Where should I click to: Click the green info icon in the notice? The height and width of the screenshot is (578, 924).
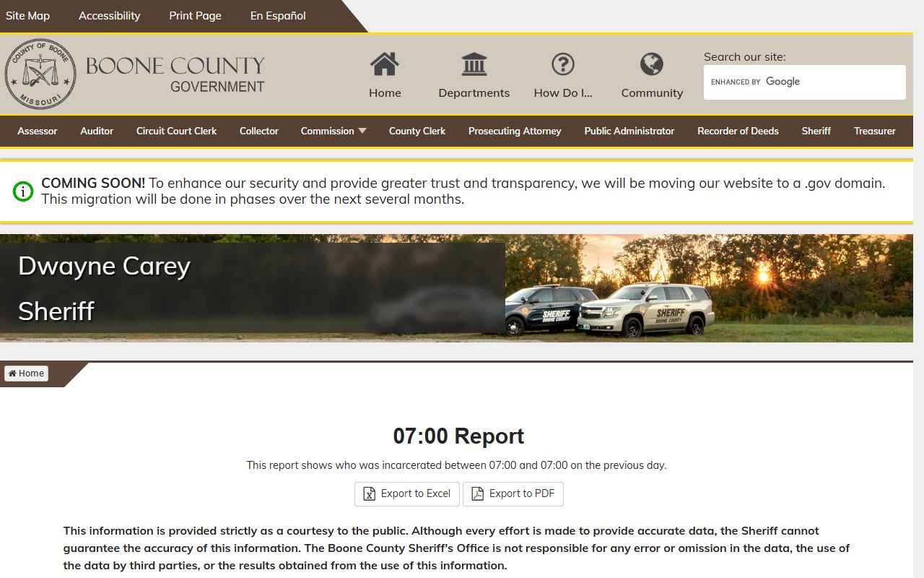click(23, 191)
